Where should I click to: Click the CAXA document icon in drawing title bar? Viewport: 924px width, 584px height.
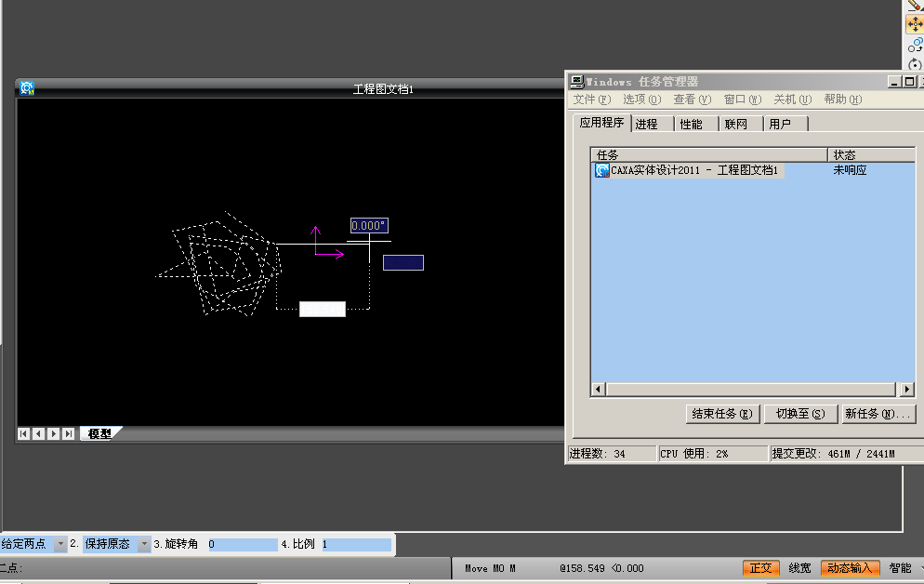(x=27, y=88)
